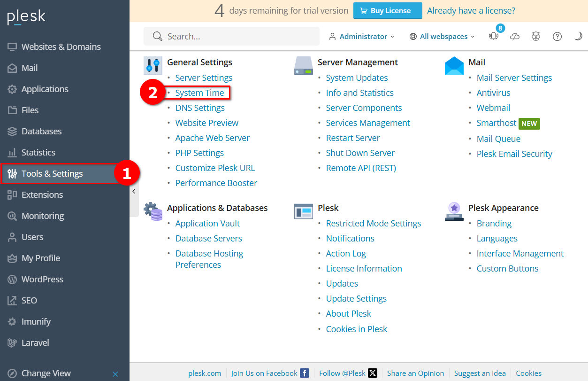Collapse the left sidebar arrow

(x=134, y=191)
